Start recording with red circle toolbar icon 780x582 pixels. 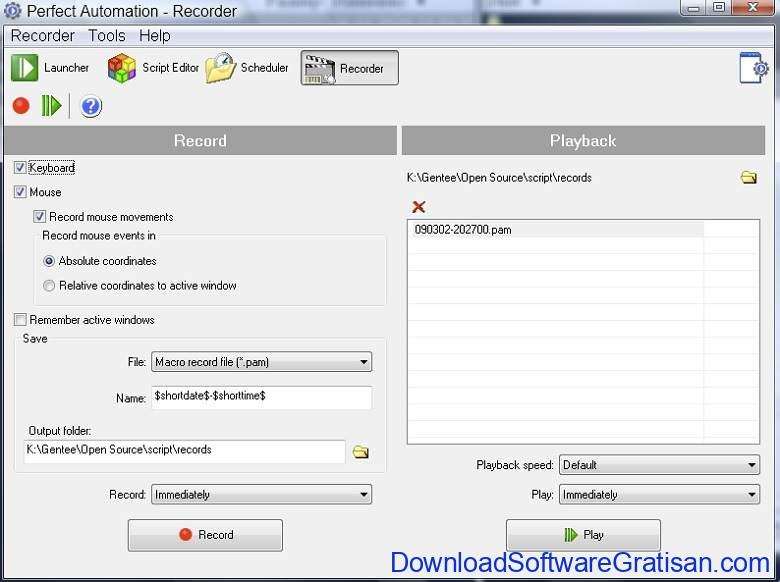click(21, 105)
